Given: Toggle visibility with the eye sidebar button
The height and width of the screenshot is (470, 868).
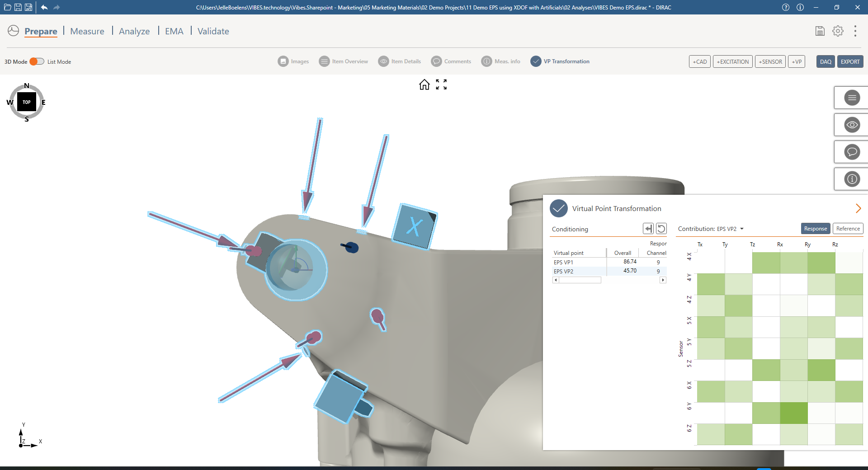Looking at the screenshot, I should click(852, 125).
